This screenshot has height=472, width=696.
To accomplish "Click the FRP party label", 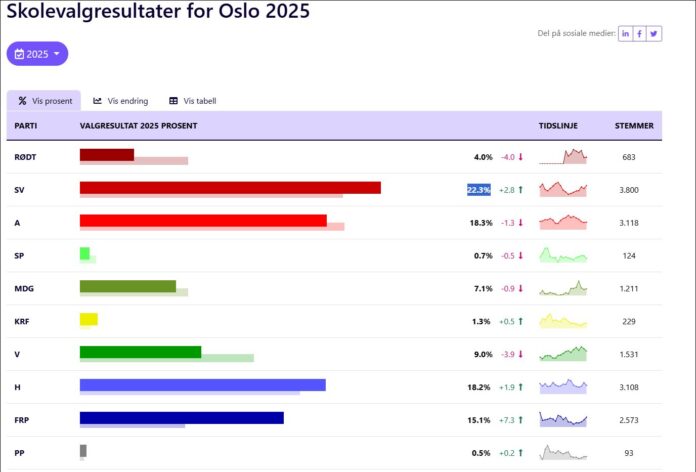I will coord(21,420).
